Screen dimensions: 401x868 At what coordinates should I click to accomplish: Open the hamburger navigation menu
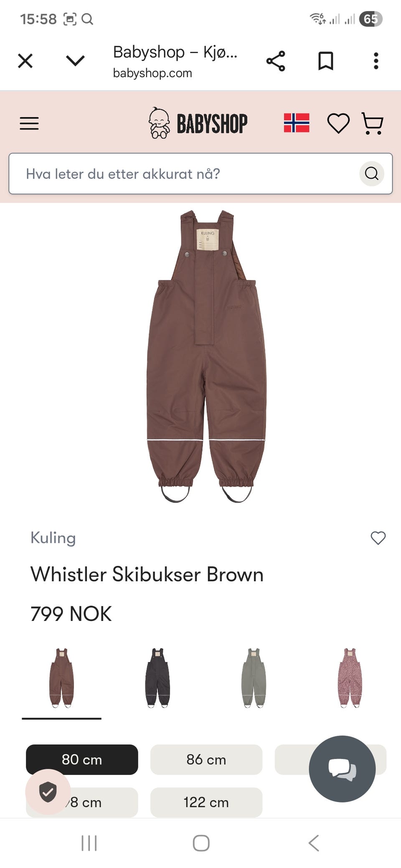click(x=29, y=124)
